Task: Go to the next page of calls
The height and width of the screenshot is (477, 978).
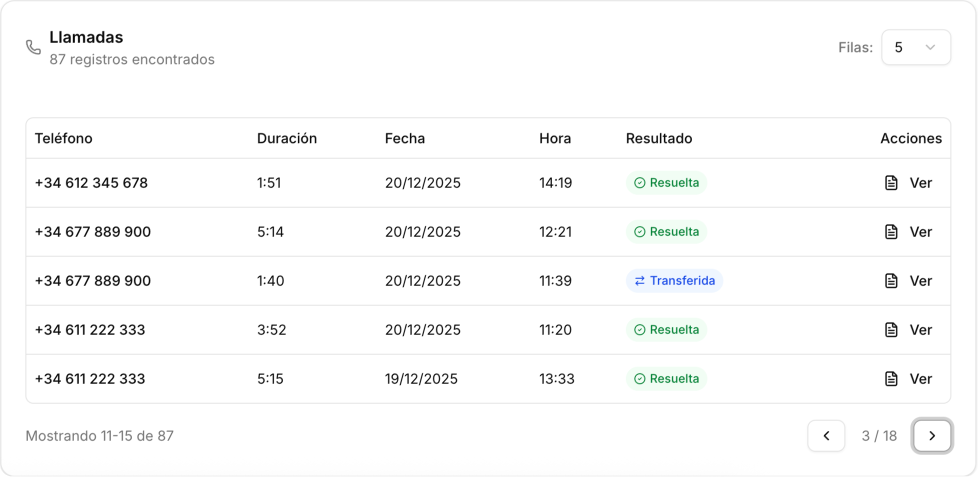Action: click(x=932, y=436)
